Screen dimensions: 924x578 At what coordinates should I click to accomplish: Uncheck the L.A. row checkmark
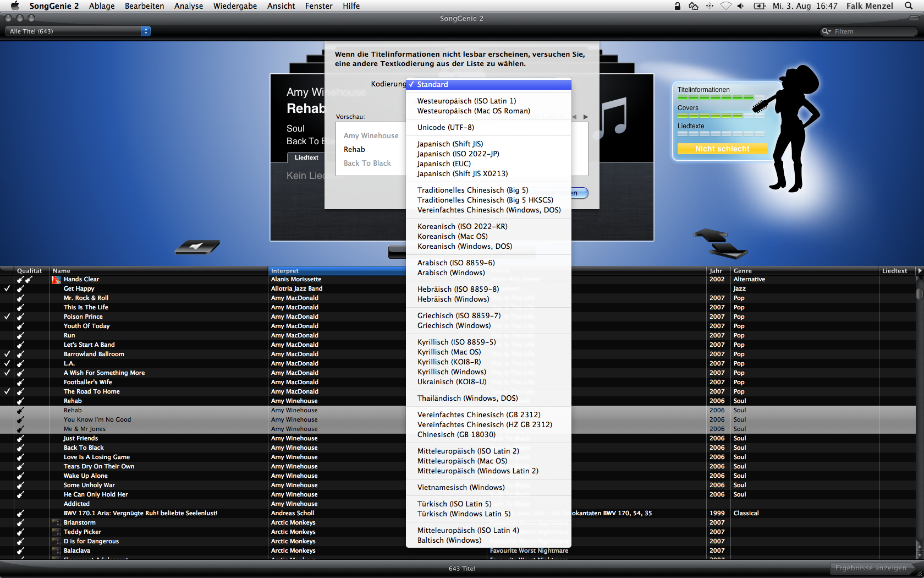pyautogui.click(x=7, y=364)
